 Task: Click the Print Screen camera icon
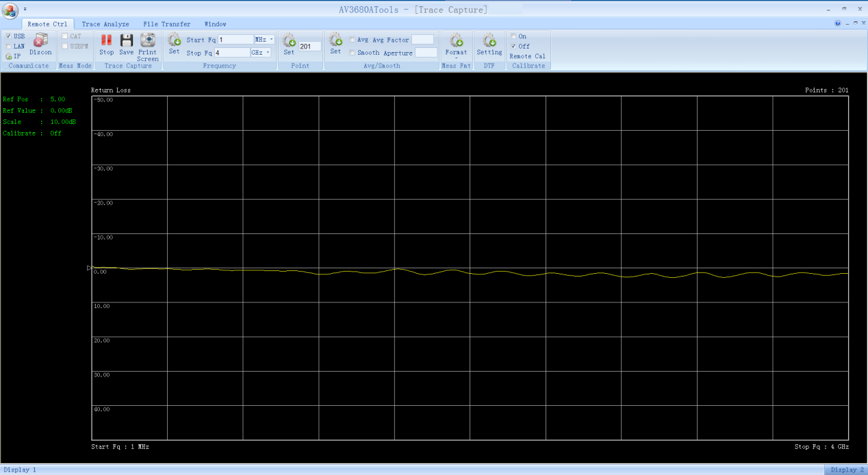coord(148,41)
